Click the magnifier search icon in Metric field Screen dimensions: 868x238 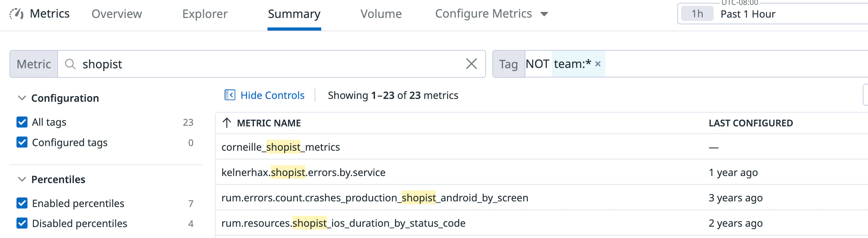(70, 64)
